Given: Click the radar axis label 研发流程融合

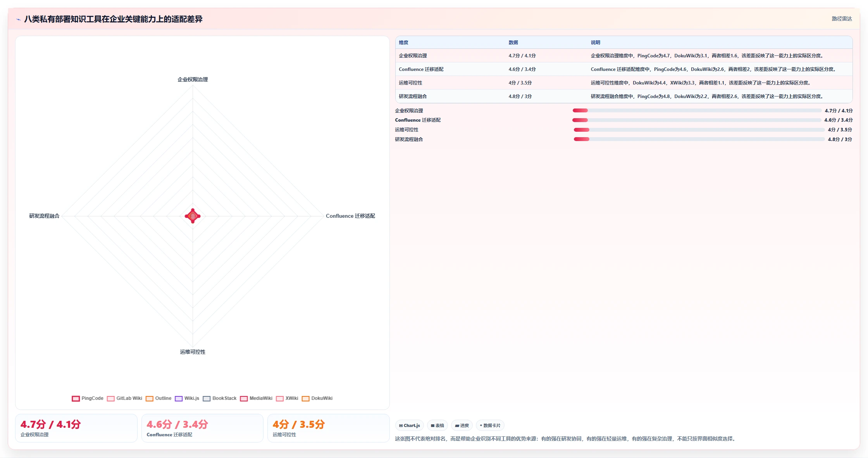Looking at the screenshot, I should pos(44,216).
